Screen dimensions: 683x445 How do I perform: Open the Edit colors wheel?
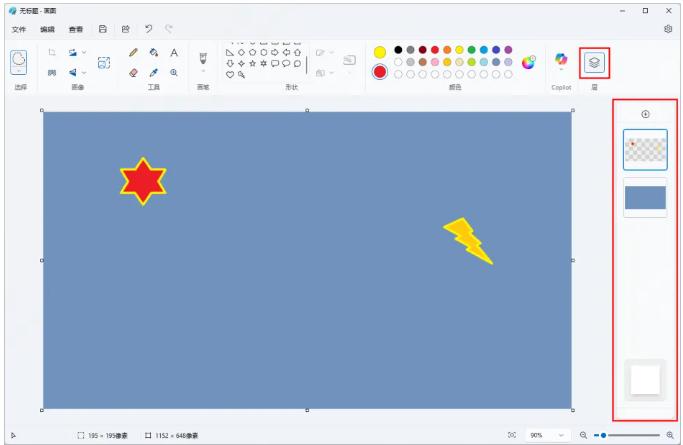tap(529, 62)
